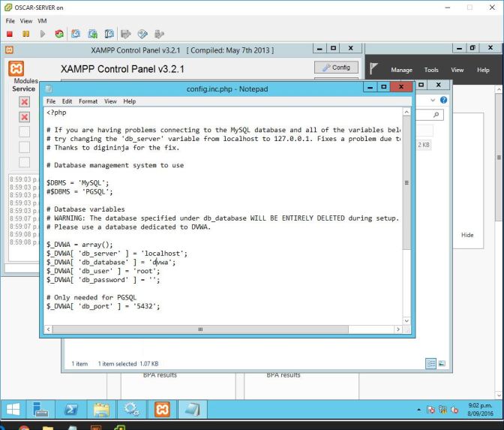This screenshot has height=430, width=504.
Task: Toggle the fifth XAMPP service checkbox
Action: pos(24,162)
